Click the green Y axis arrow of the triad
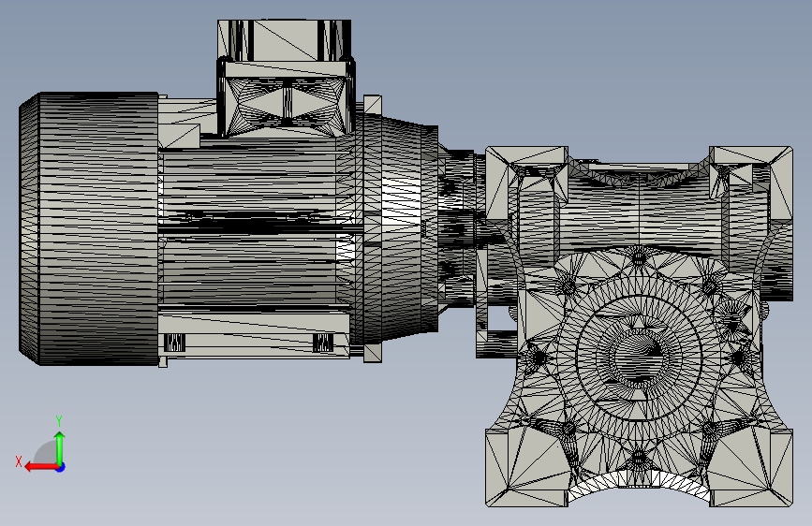The image size is (812, 526). coord(60,448)
